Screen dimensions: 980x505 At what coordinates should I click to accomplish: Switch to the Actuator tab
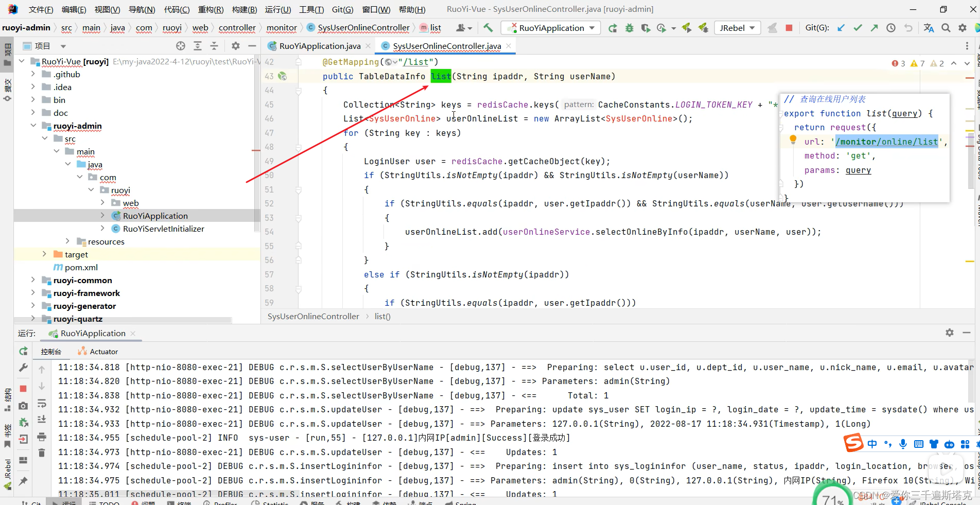pyautogui.click(x=98, y=352)
